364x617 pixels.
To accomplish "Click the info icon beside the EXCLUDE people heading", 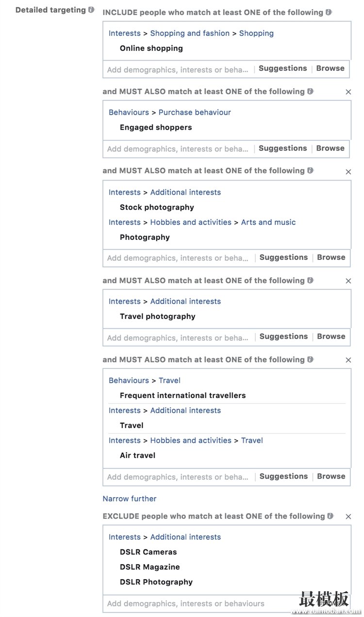I will (x=331, y=516).
